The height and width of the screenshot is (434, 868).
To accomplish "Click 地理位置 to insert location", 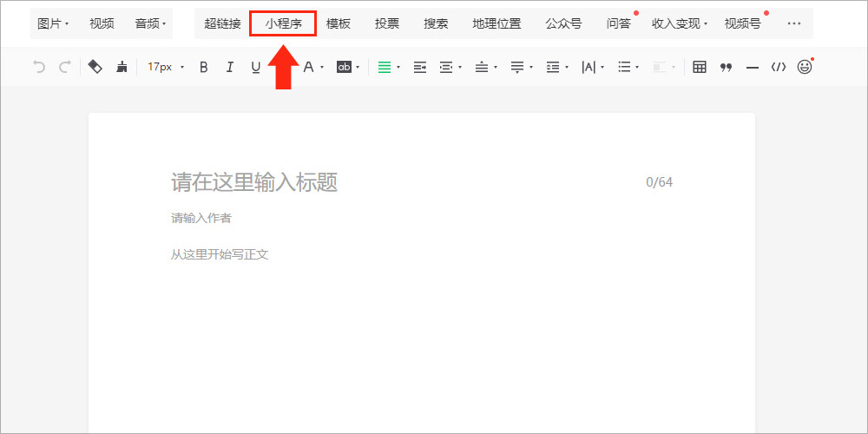I will [x=496, y=23].
